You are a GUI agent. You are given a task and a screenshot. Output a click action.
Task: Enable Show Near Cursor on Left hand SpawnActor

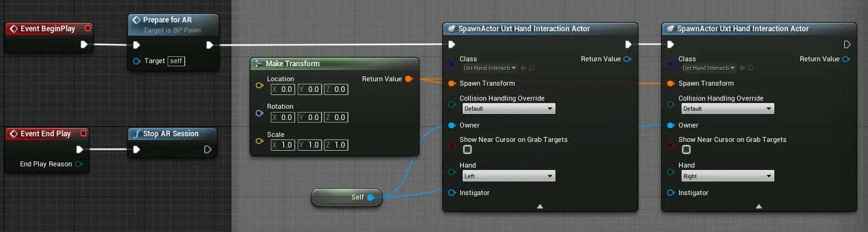[467, 149]
